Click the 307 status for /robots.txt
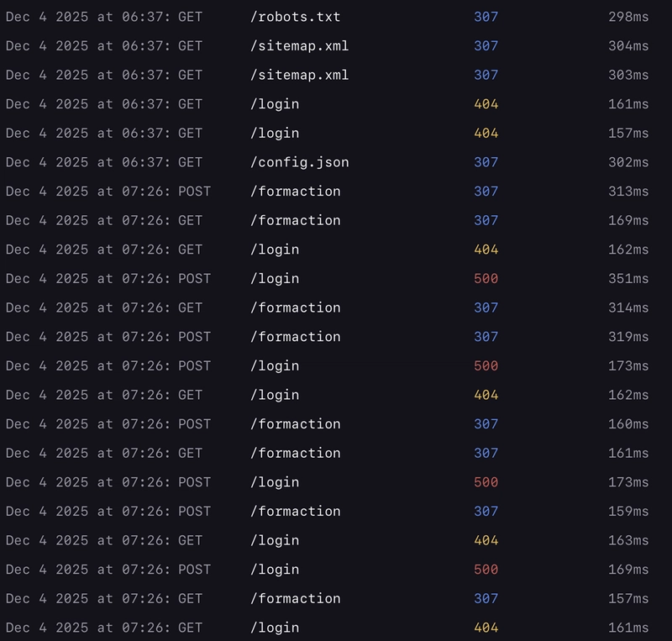 tap(486, 17)
